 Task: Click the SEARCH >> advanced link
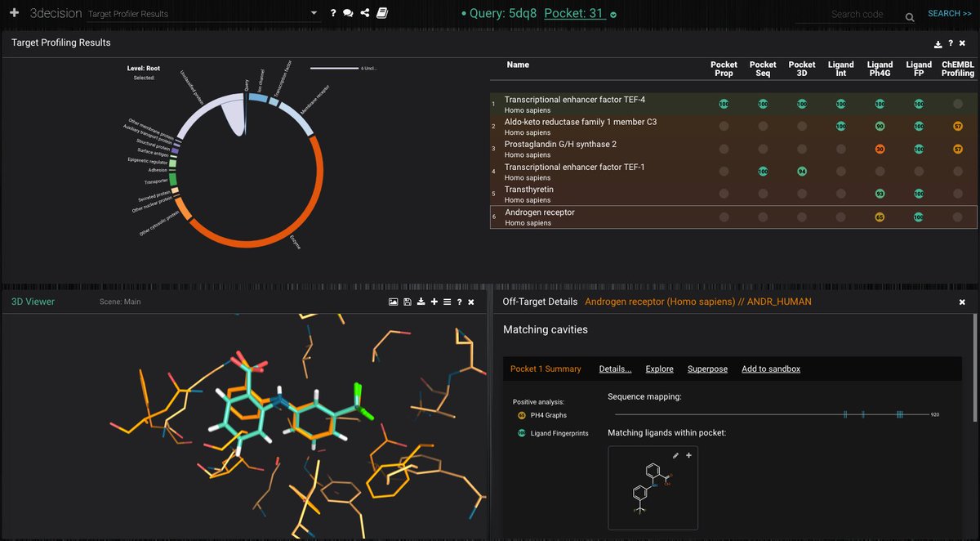pyautogui.click(x=950, y=14)
